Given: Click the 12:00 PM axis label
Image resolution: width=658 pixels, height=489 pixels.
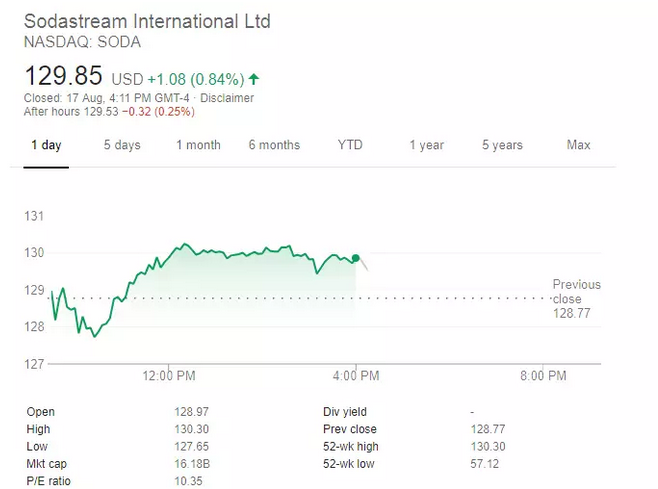Looking at the screenshot, I should [x=169, y=376].
